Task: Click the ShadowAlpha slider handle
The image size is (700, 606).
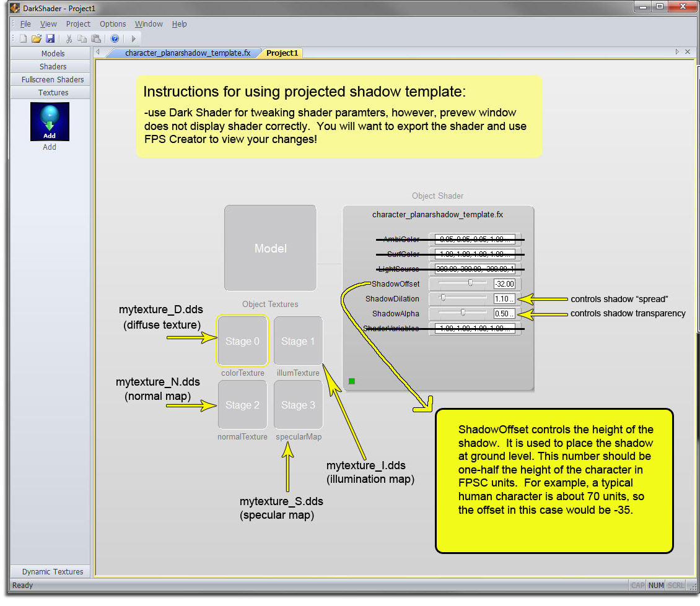Action: [463, 313]
